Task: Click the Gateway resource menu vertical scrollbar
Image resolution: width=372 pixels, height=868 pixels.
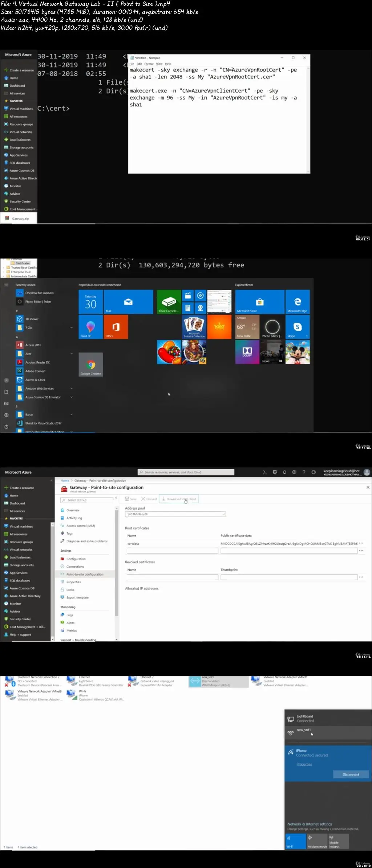Action: [117, 563]
